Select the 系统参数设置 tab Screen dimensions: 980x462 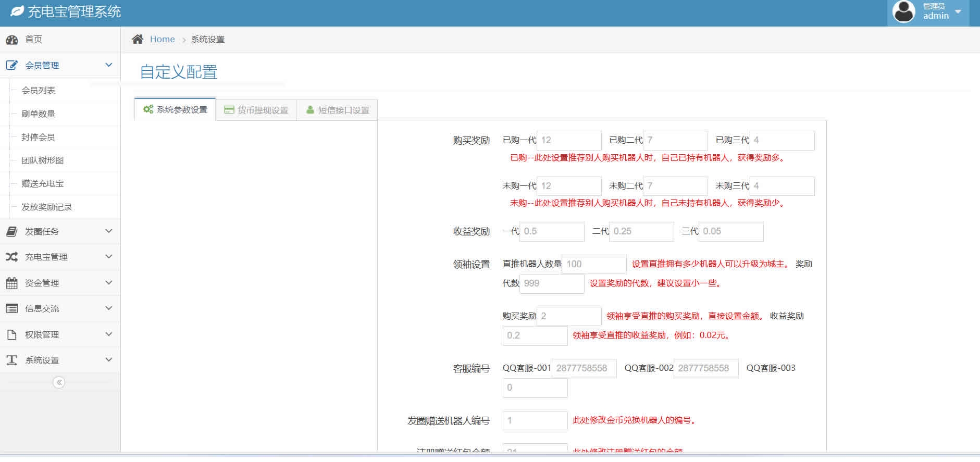(x=175, y=109)
